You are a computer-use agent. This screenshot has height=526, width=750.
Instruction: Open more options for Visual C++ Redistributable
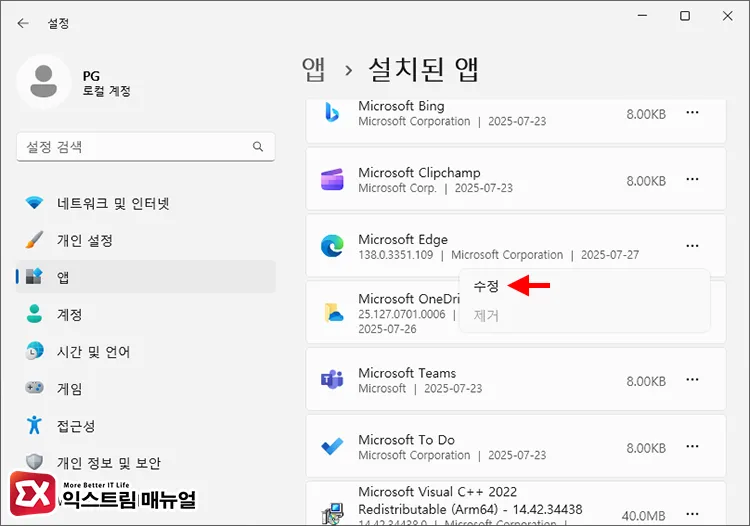pyautogui.click(x=692, y=514)
